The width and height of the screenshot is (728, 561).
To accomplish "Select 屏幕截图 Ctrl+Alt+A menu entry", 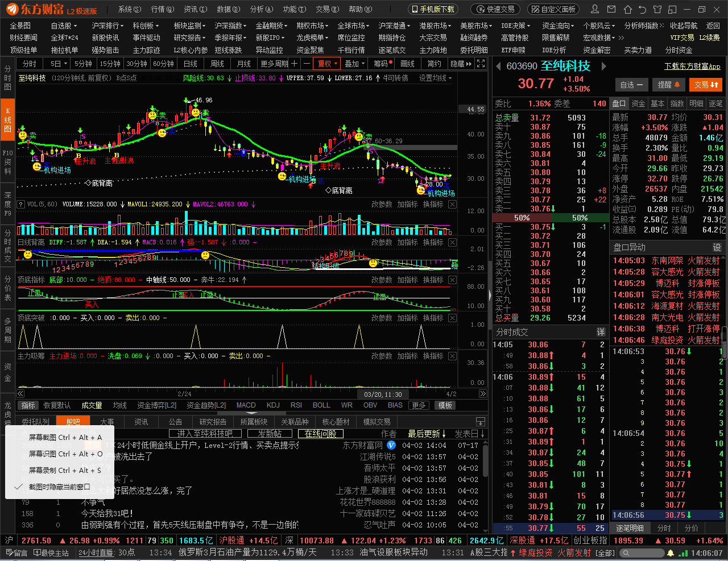I will [65, 437].
